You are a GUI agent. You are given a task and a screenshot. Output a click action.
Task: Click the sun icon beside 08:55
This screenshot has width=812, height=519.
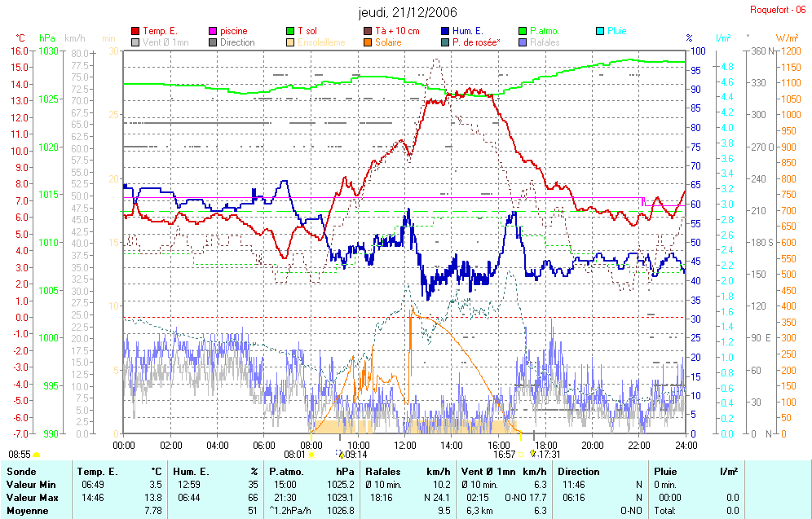[x=36, y=455]
